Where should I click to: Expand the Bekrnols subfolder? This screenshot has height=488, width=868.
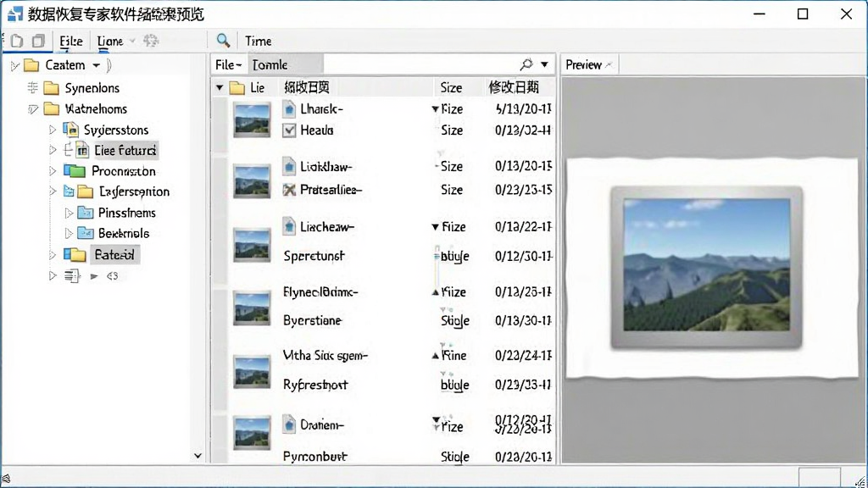click(69, 234)
